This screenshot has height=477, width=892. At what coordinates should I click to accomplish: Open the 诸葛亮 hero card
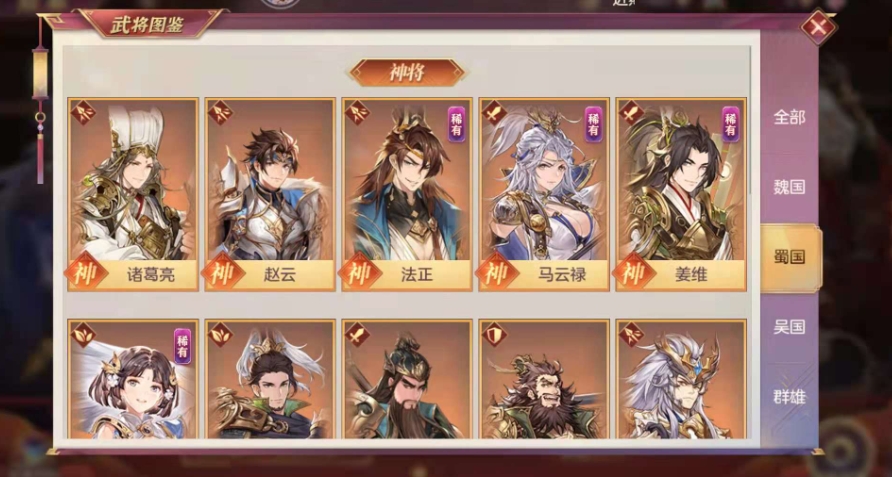(133, 194)
